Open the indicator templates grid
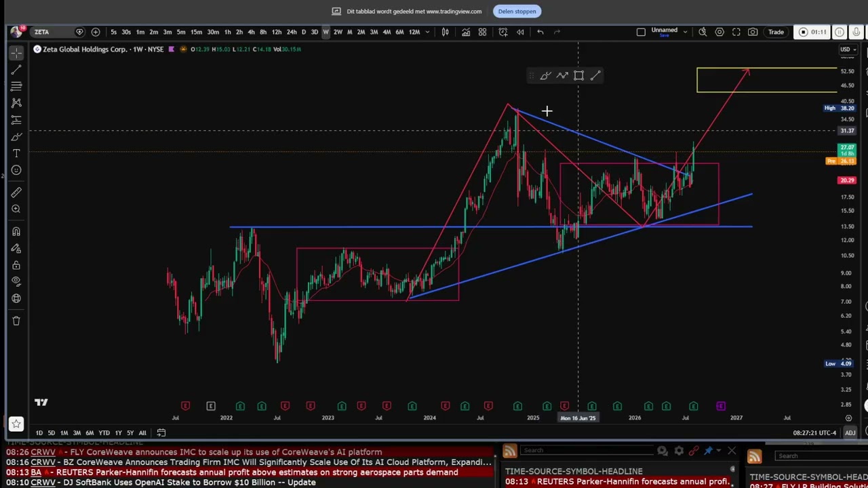This screenshot has width=868, height=488. click(482, 32)
